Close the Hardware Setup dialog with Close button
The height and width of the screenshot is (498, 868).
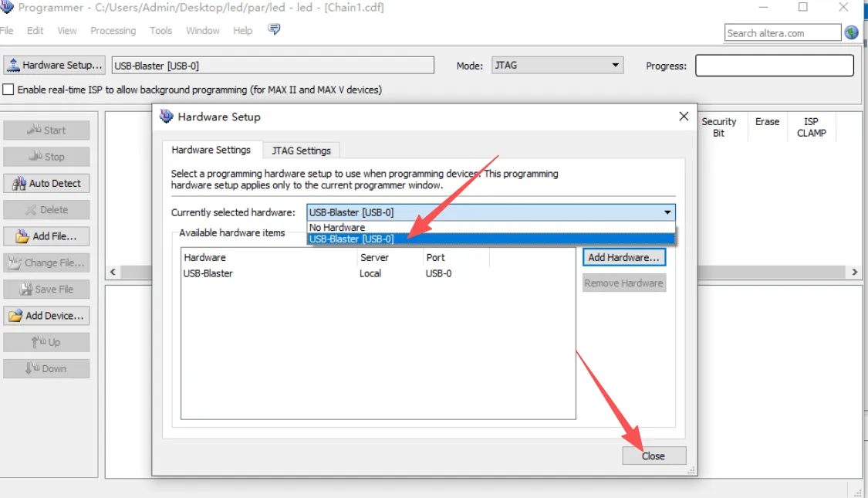tap(654, 456)
